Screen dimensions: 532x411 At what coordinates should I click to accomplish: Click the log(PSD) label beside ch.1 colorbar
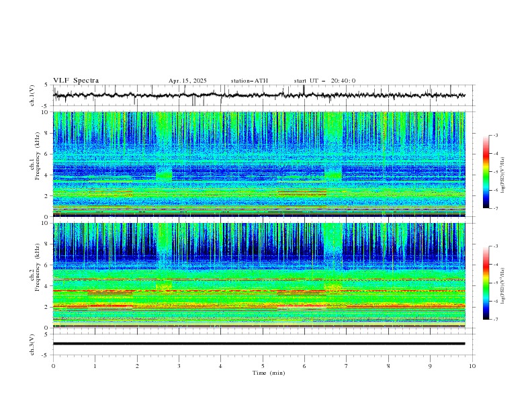(503, 175)
